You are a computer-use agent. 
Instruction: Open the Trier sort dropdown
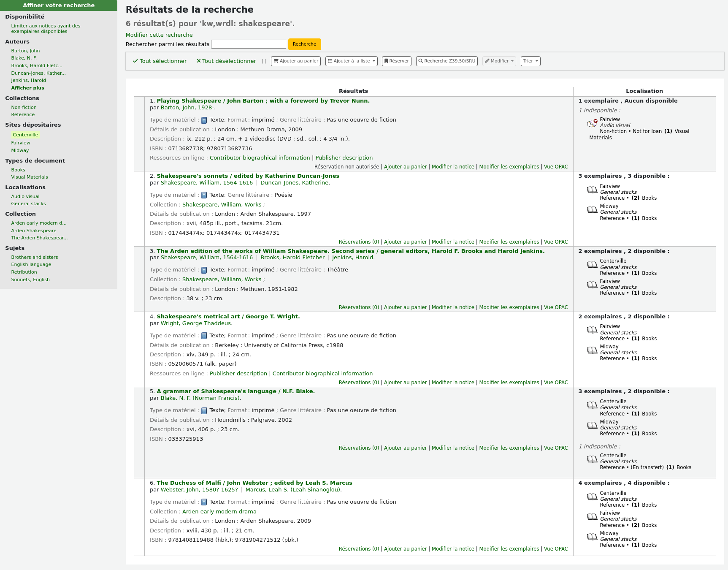pyautogui.click(x=530, y=61)
